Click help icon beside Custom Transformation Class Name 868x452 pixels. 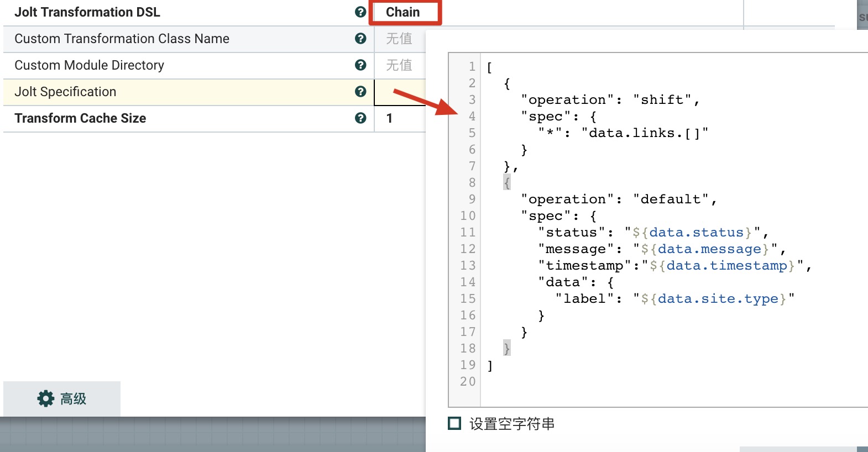[x=360, y=39]
